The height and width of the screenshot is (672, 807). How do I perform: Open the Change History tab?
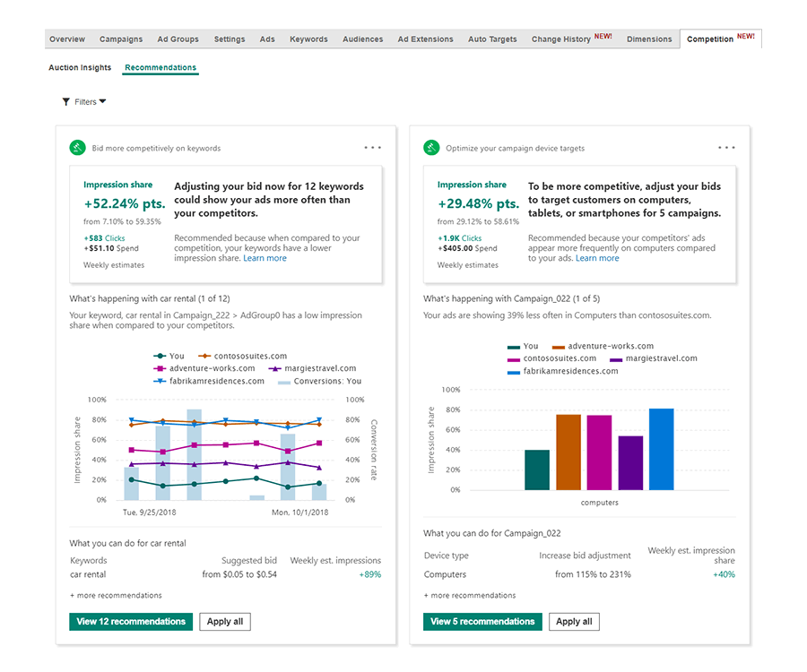tap(561, 39)
